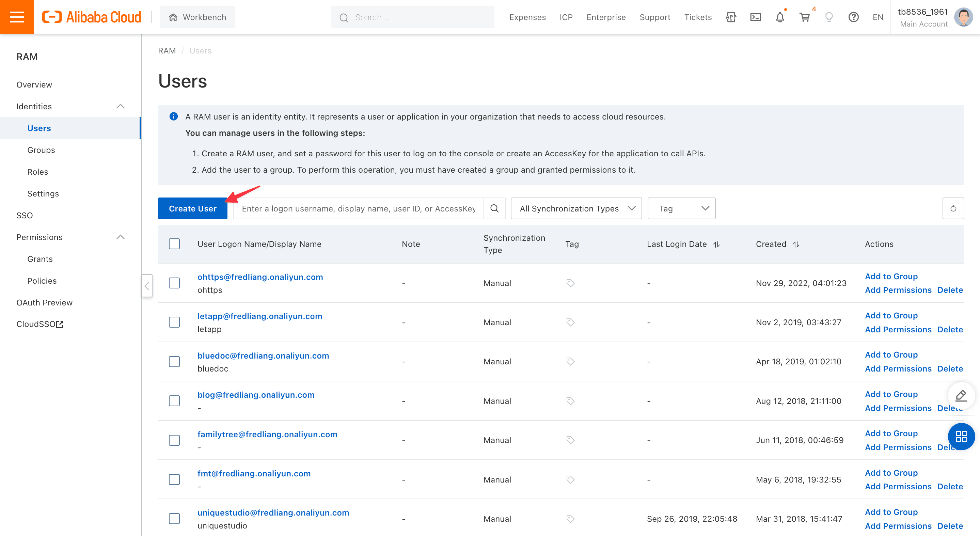
Task: Select all users checkbox in header
Action: [174, 244]
